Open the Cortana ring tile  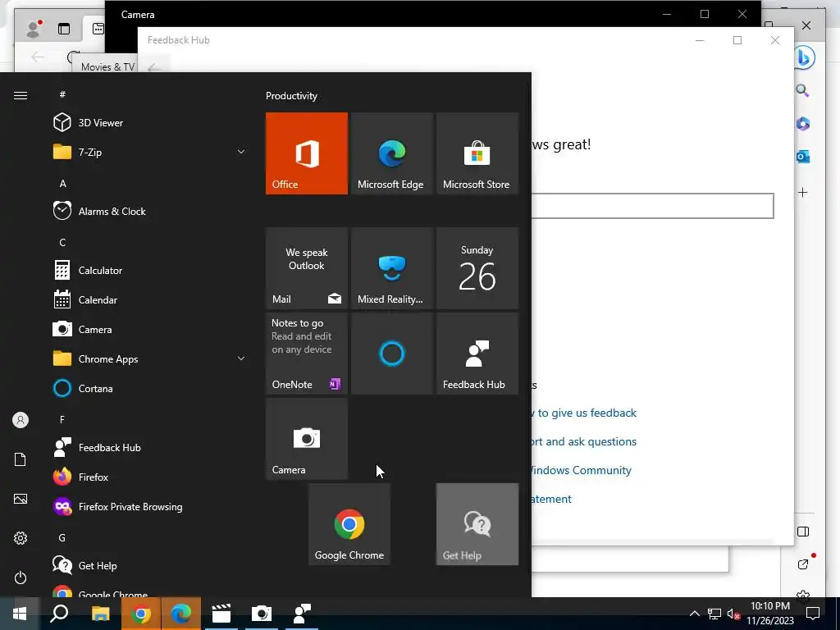pos(391,354)
